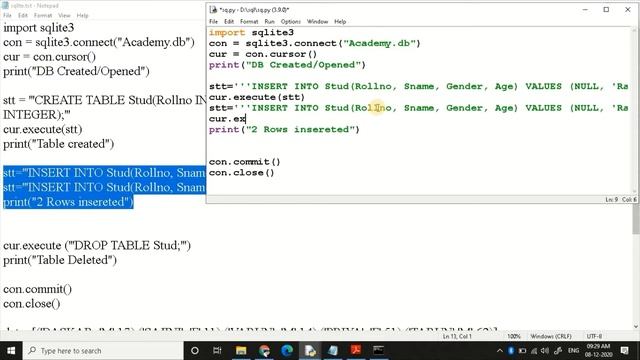Click the link-shaped system tray icon

(558, 351)
